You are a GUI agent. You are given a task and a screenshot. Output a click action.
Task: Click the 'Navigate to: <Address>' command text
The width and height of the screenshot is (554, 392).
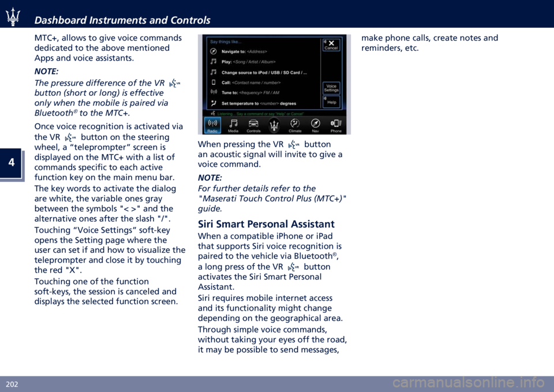[244, 51]
